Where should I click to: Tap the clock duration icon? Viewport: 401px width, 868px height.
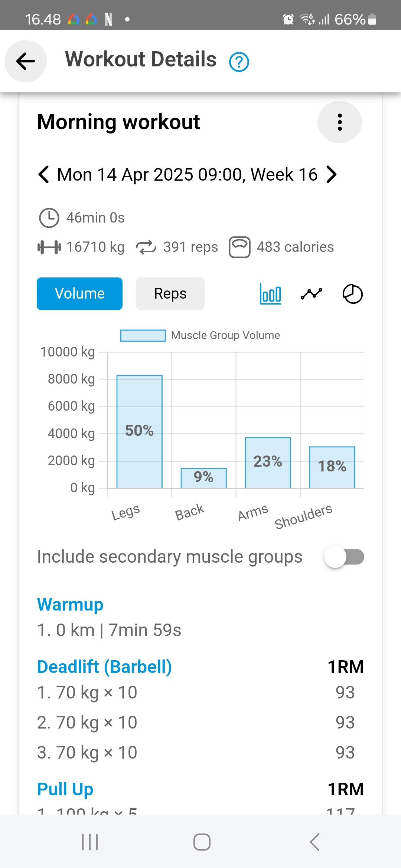click(x=49, y=218)
